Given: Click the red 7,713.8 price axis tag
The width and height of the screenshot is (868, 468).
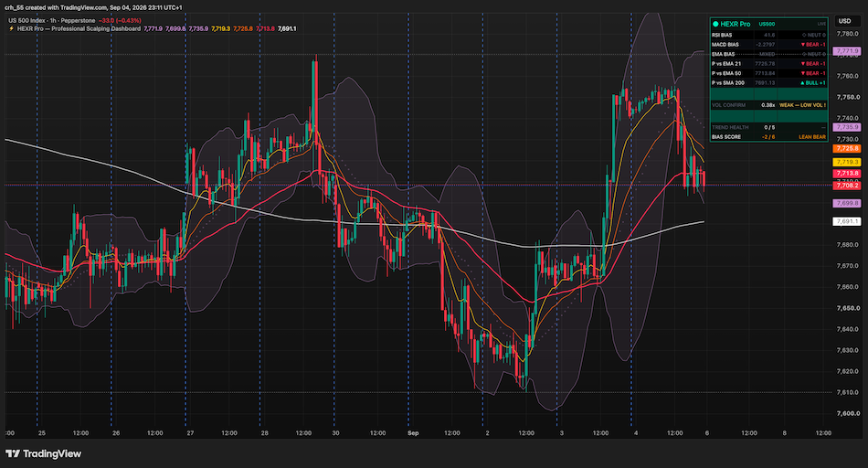Looking at the screenshot, I should (x=847, y=174).
